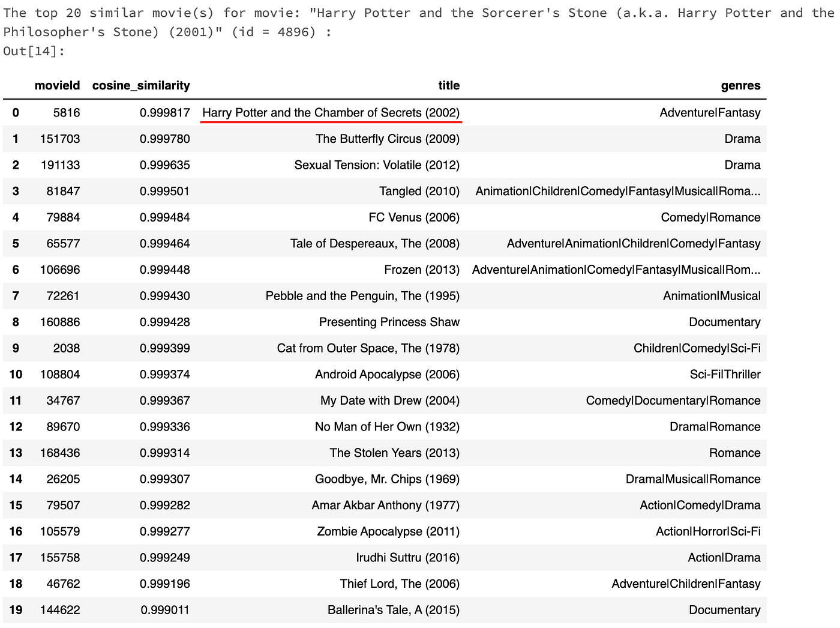Screen dimensions: 840x628
Task: Select genres cell Children|Comedy|Sci-Fi
Action: coord(697,348)
